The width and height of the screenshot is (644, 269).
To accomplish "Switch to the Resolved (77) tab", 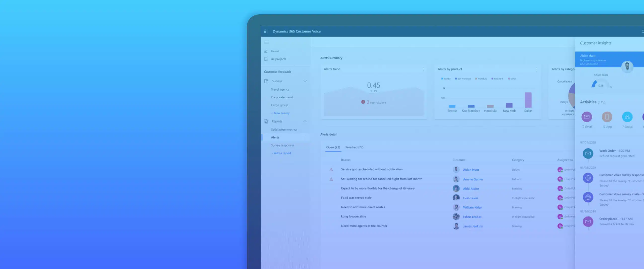I will (x=354, y=147).
